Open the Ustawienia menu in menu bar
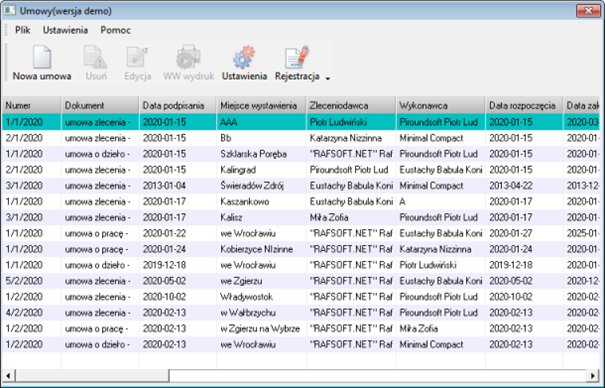Image resolution: width=605 pixels, height=388 pixels. 65,30
